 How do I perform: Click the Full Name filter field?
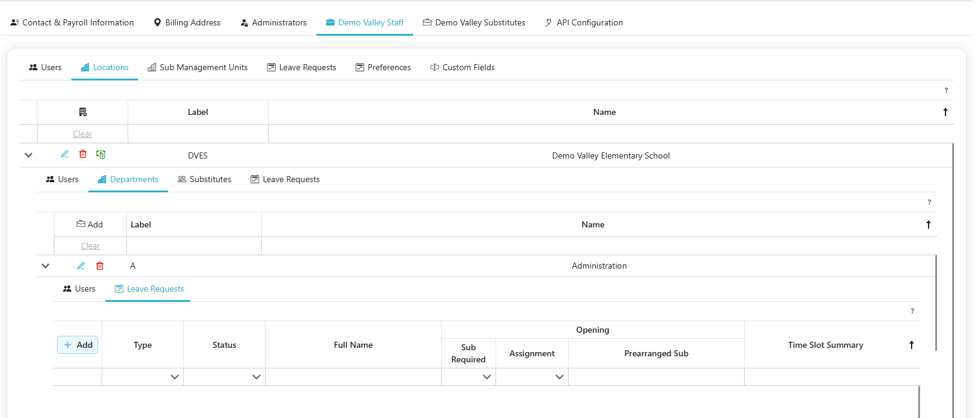tap(353, 377)
